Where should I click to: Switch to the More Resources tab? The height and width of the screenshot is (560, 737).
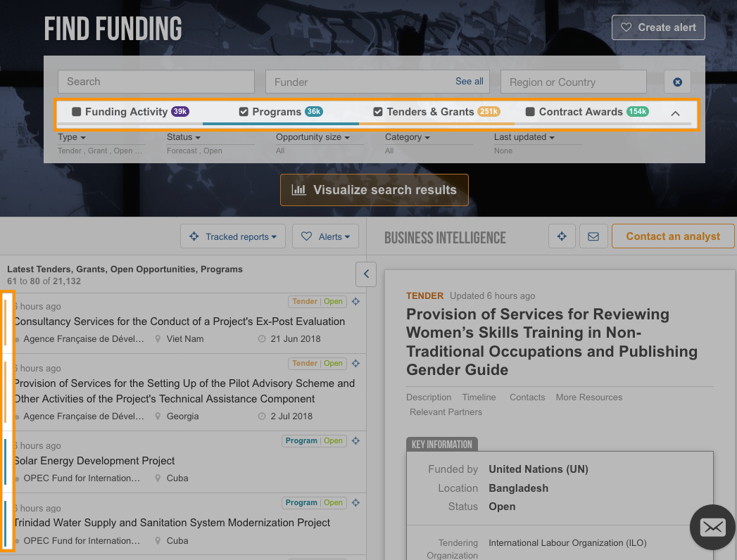(x=589, y=397)
